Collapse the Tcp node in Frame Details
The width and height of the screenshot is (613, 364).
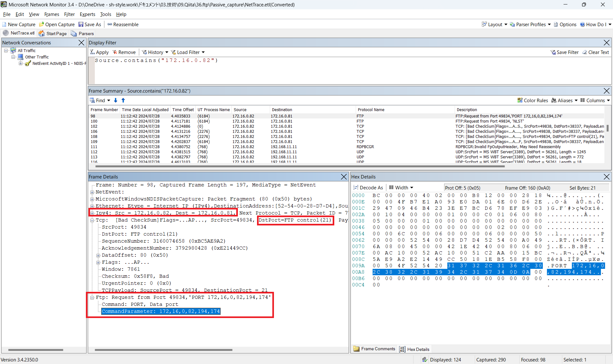[x=92, y=220]
